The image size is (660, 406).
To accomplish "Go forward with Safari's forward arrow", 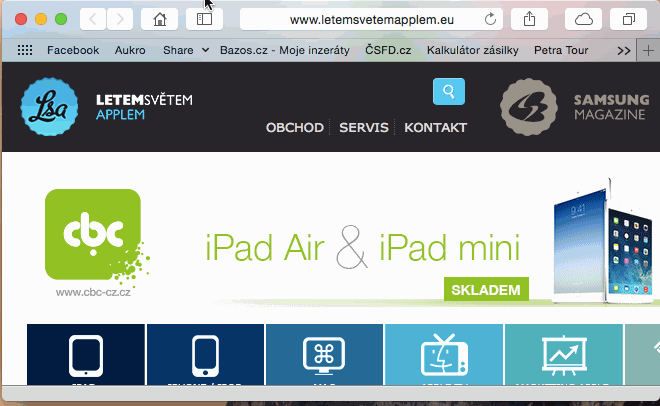I will pos(120,19).
